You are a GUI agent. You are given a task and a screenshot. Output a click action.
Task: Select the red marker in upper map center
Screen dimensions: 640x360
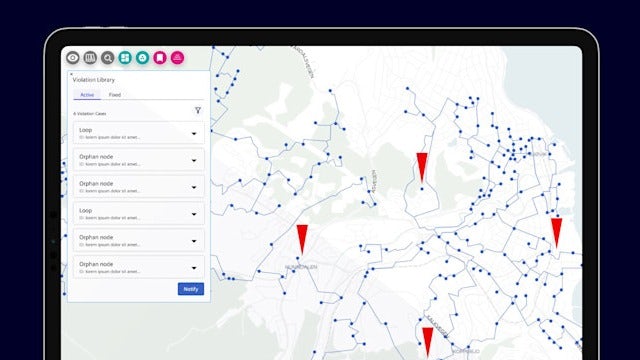pos(422,168)
